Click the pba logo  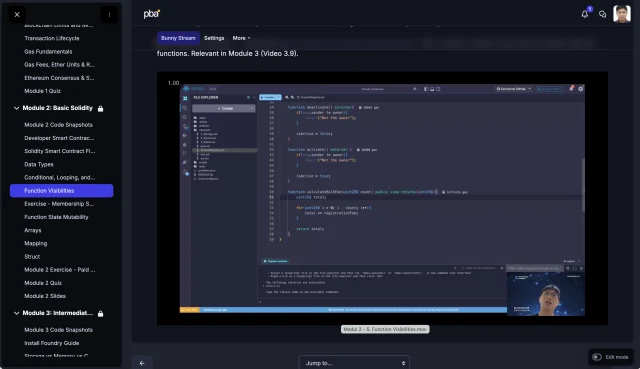tap(151, 14)
